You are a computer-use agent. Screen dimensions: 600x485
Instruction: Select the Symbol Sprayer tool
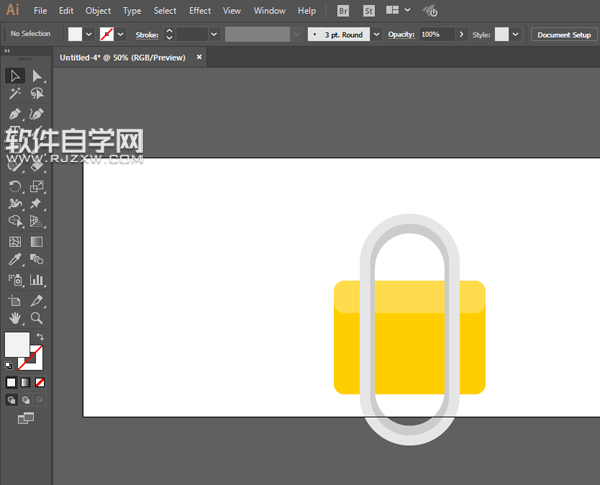point(15,280)
